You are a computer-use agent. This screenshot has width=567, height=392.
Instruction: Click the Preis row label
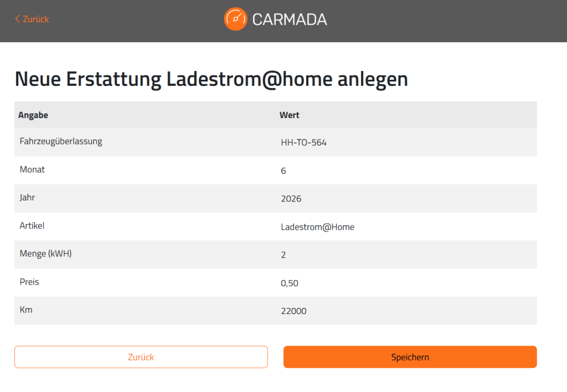click(29, 282)
